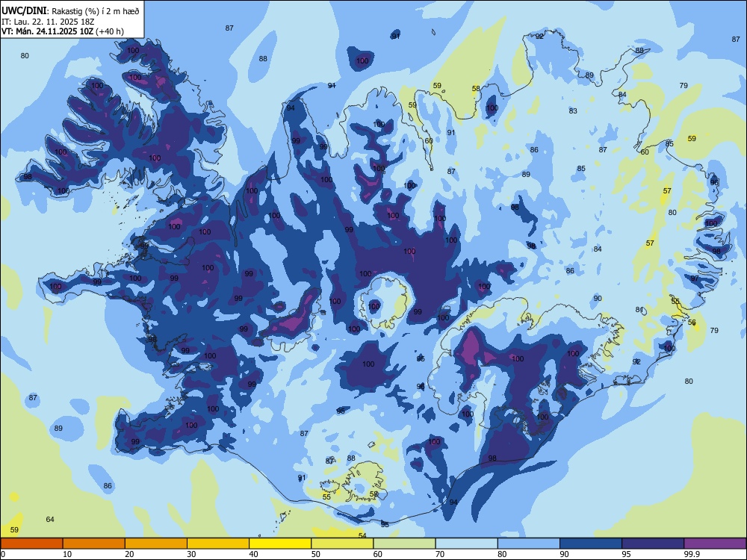Click the '64' humidity value on map
Image resolution: width=747 pixels, height=560 pixels.
click(50, 519)
